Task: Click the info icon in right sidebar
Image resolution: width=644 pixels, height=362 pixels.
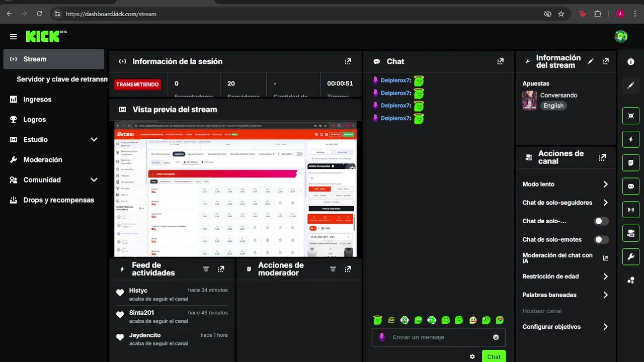Action: click(631, 61)
